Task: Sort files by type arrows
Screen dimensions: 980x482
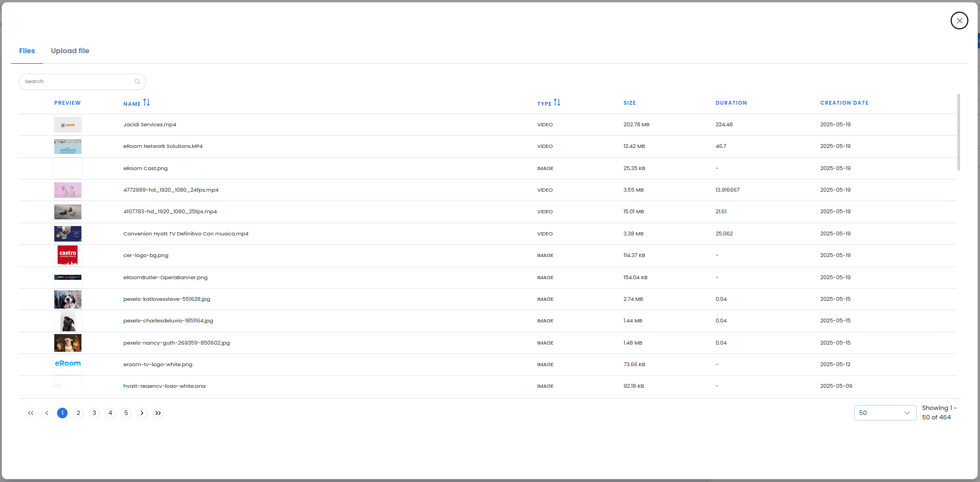Action: [557, 102]
